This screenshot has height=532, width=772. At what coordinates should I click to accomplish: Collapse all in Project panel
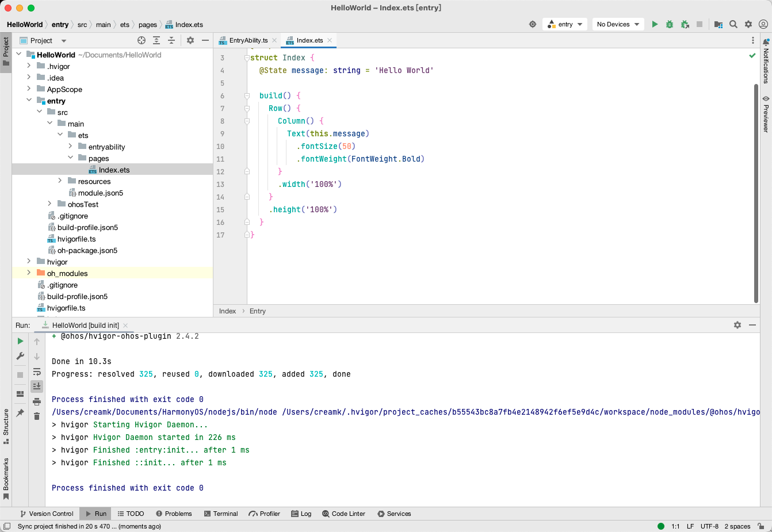(x=171, y=40)
